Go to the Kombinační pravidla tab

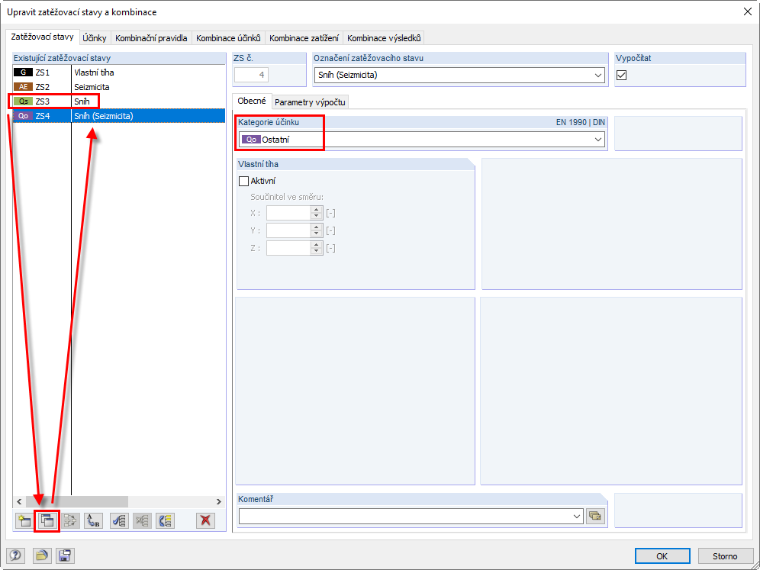[151, 38]
